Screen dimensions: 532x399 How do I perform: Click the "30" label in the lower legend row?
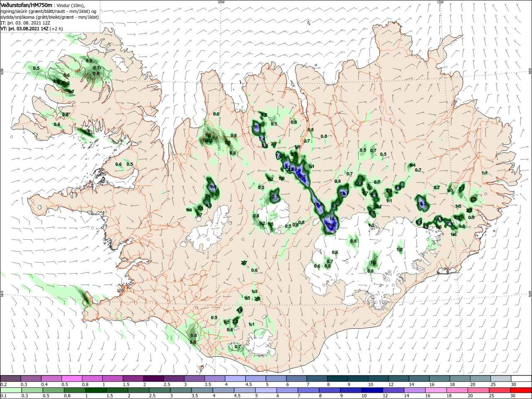point(512,396)
